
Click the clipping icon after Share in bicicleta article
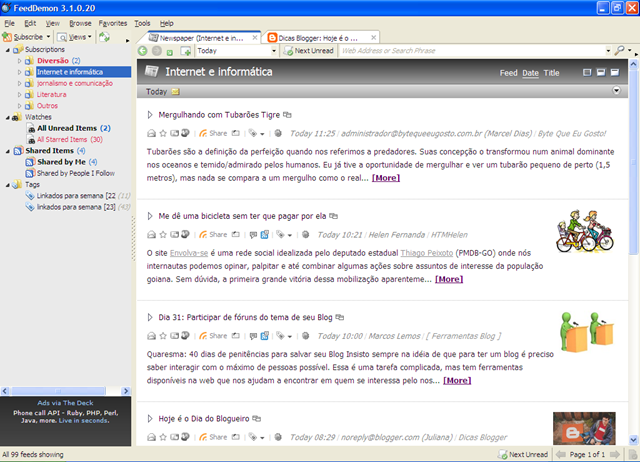(236, 234)
